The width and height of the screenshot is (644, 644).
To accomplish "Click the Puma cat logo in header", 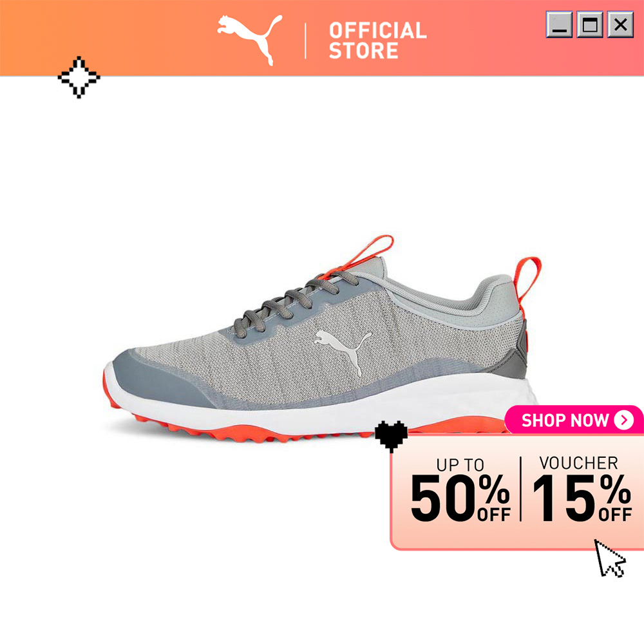I will point(249,40).
